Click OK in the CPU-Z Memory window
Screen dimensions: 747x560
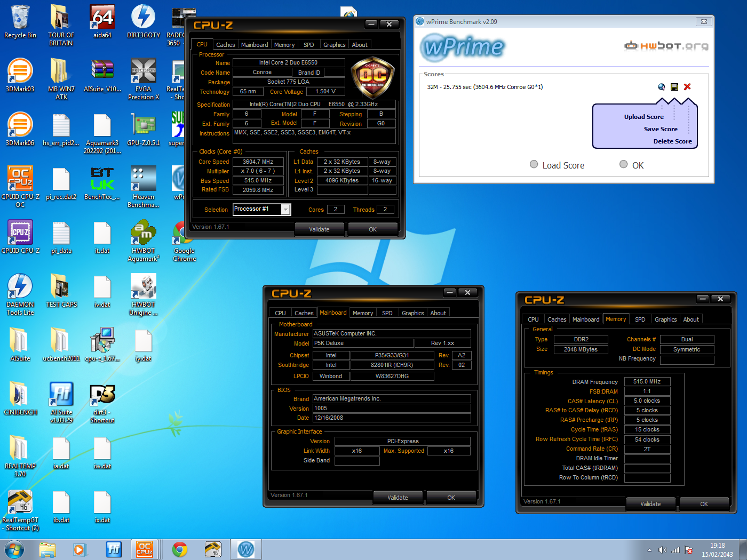tap(704, 504)
